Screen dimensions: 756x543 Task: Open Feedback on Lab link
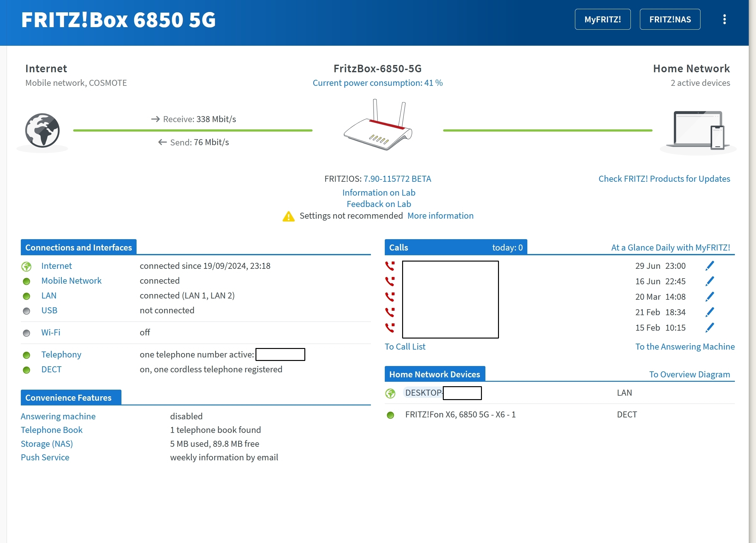(379, 204)
